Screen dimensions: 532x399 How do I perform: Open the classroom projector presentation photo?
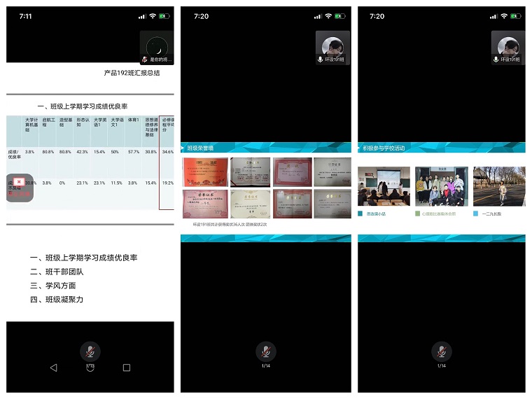tap(383, 185)
